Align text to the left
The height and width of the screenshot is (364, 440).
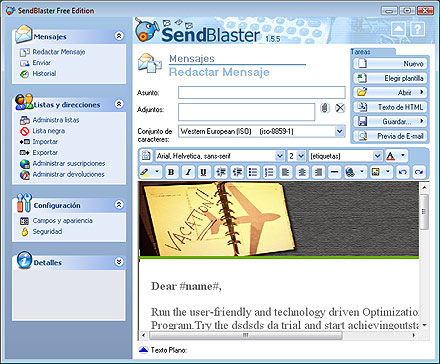(286, 172)
